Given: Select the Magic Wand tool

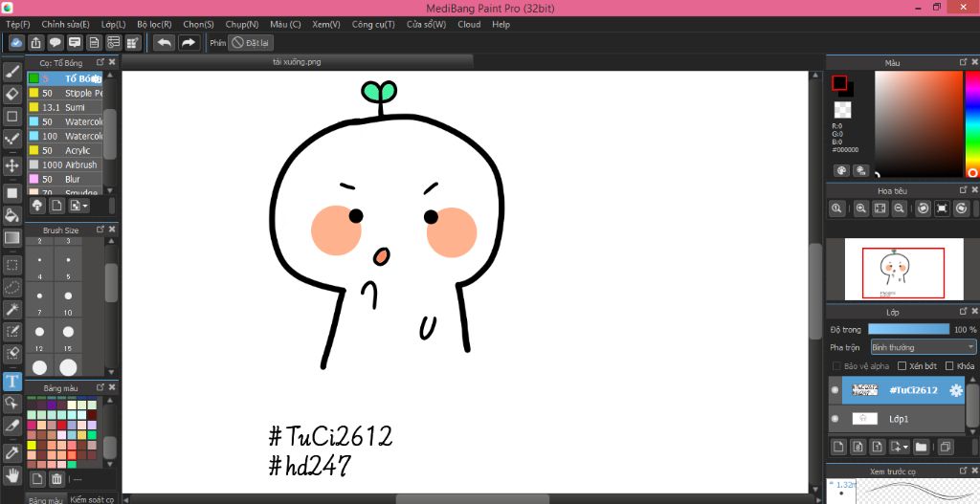Looking at the screenshot, I should click(11, 309).
